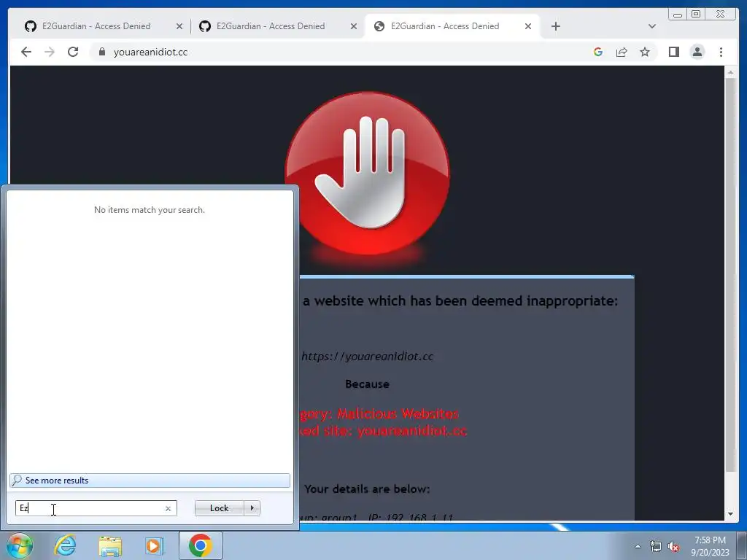
Task: Click the browser forward arrow
Action: coord(50,52)
